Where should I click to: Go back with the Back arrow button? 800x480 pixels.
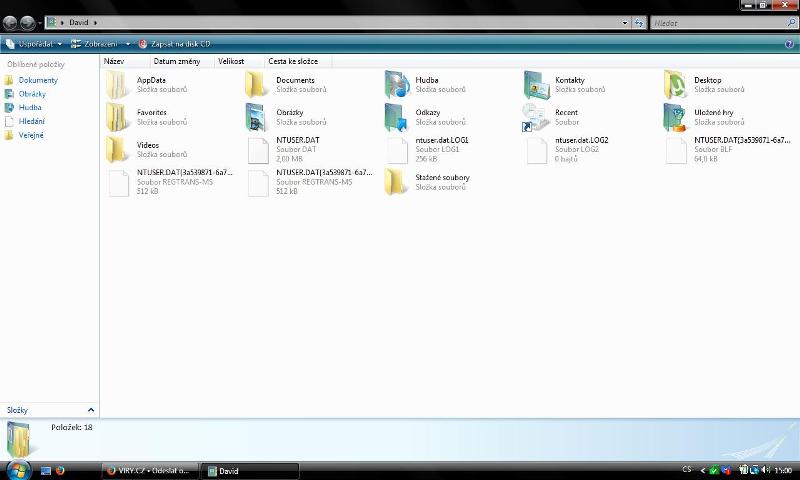(11, 22)
